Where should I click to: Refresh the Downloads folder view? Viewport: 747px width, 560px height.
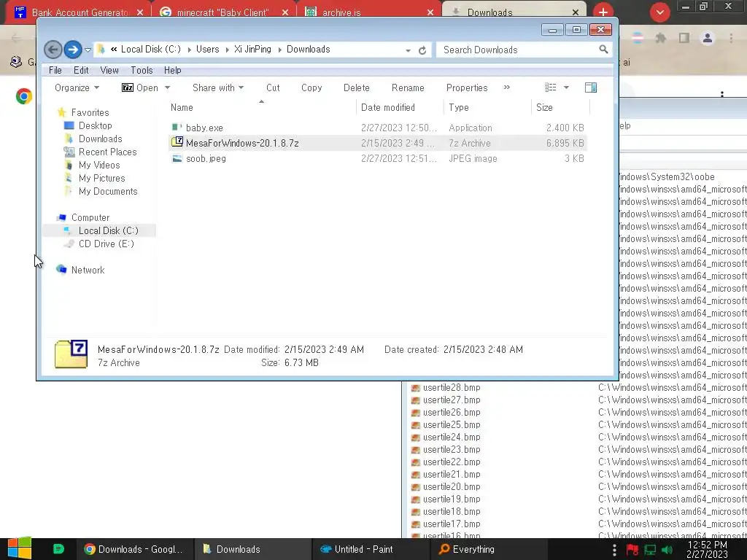(422, 50)
